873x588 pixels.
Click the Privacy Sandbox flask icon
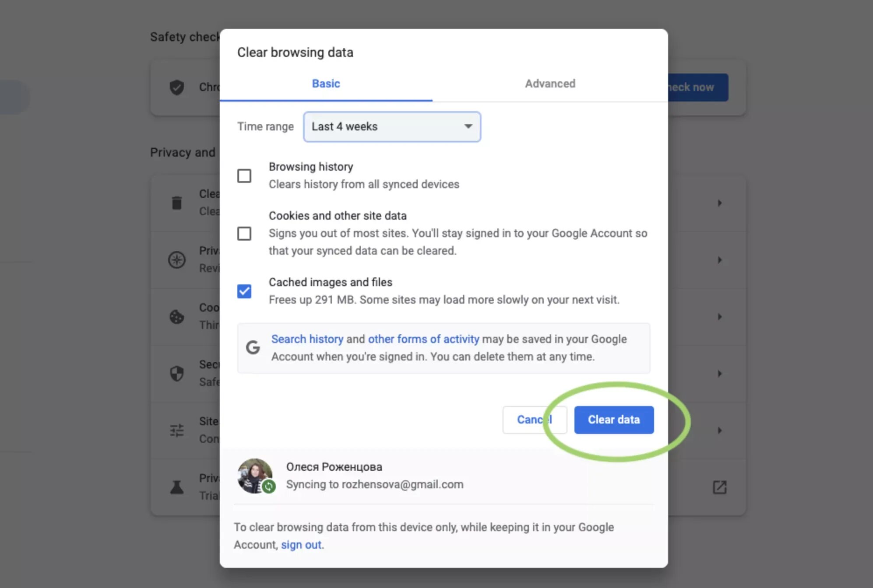pos(177,487)
